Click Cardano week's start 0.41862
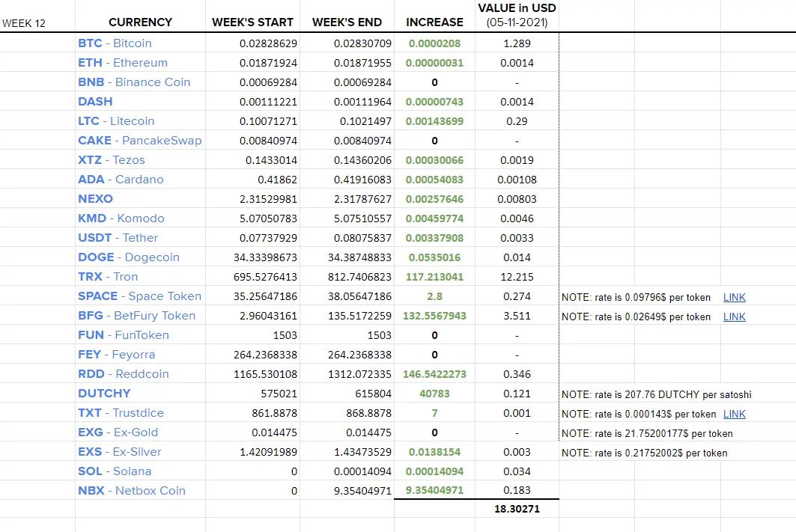796x532 pixels. tap(277, 180)
